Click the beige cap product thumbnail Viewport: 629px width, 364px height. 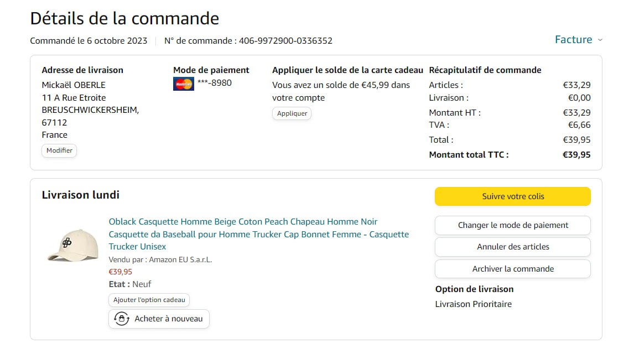point(72,245)
